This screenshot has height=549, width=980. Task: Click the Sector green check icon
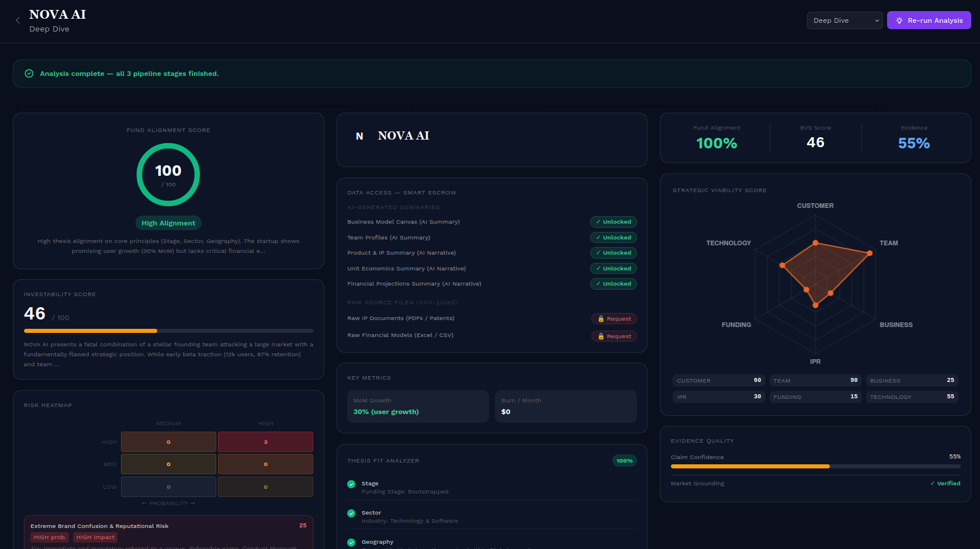351,513
